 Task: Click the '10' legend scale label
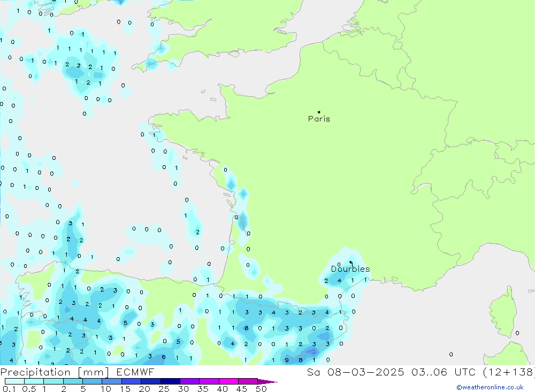pos(105,389)
